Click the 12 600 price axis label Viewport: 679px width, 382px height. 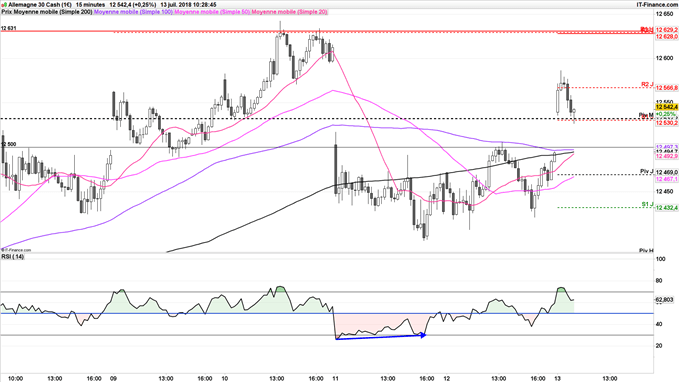(664, 58)
